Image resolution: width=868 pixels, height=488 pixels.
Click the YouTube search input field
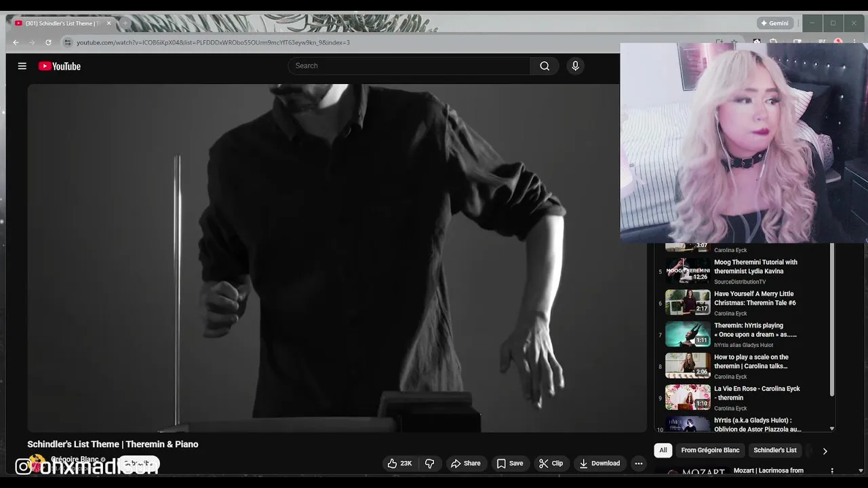coord(410,66)
